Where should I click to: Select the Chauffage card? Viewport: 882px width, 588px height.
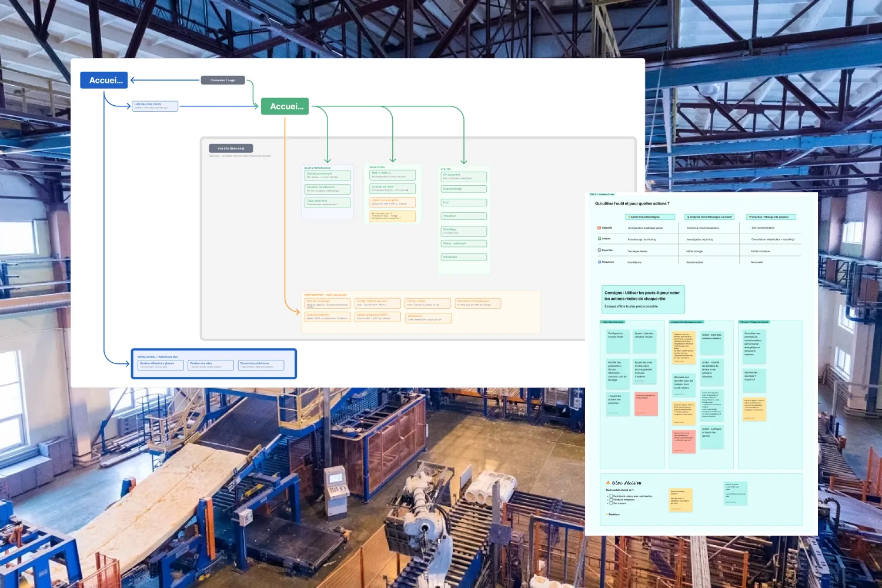point(464,231)
